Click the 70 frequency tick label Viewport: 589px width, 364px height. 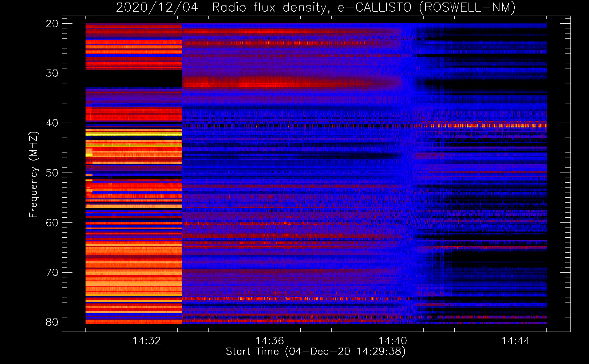coord(52,273)
